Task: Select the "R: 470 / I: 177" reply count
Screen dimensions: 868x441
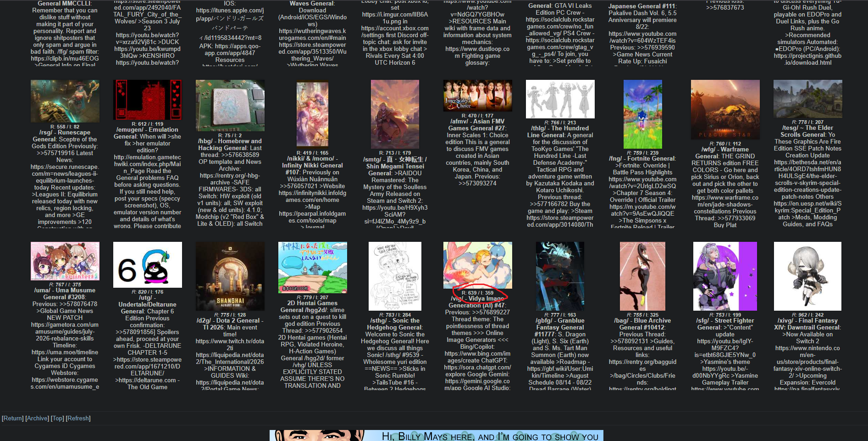Action: (477, 116)
